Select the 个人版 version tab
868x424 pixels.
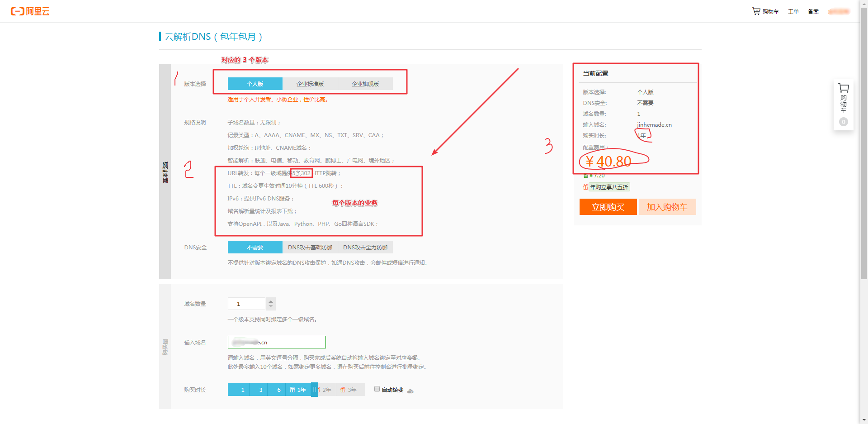coord(255,84)
